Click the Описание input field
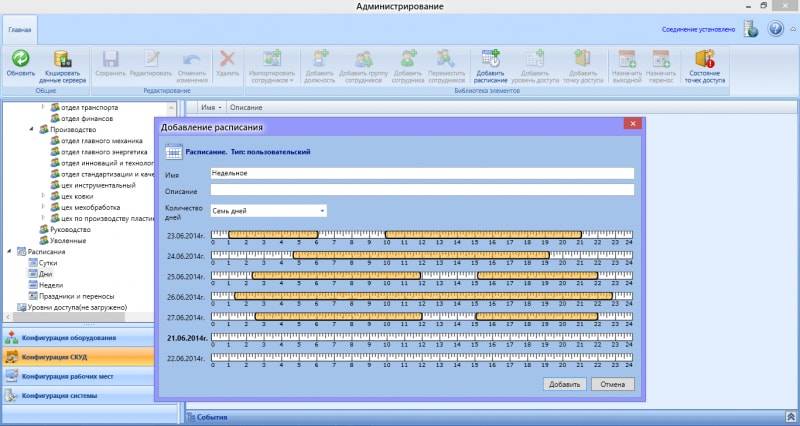800x426 pixels. (x=421, y=189)
